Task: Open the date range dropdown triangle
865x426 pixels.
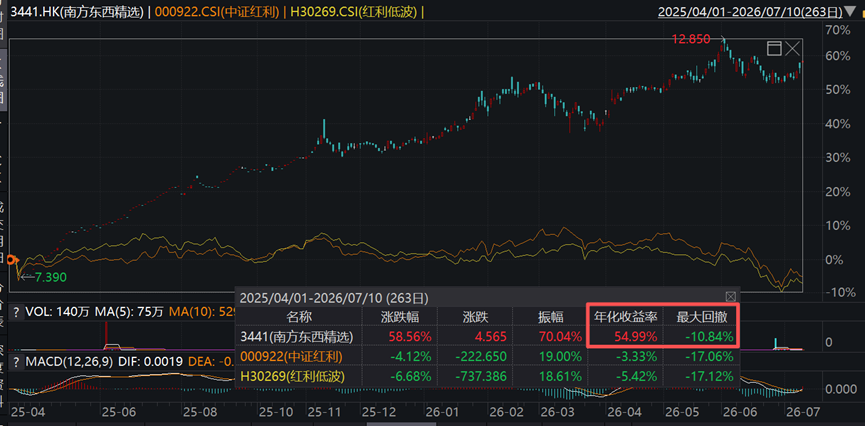Action: (x=850, y=12)
